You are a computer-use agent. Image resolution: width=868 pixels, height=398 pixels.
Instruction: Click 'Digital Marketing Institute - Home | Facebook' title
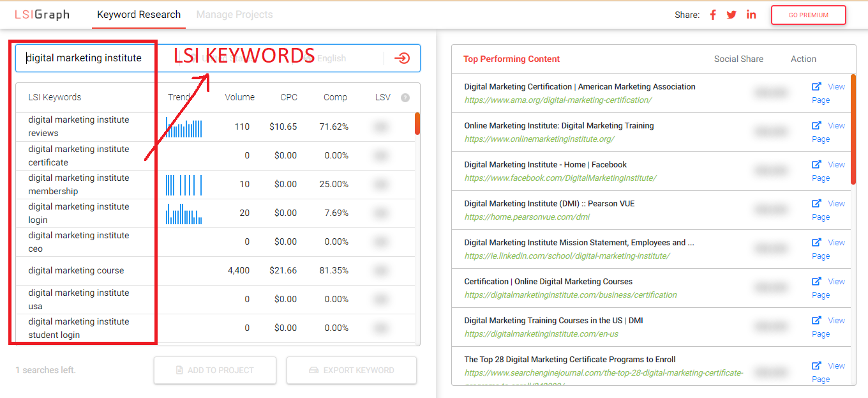click(545, 164)
